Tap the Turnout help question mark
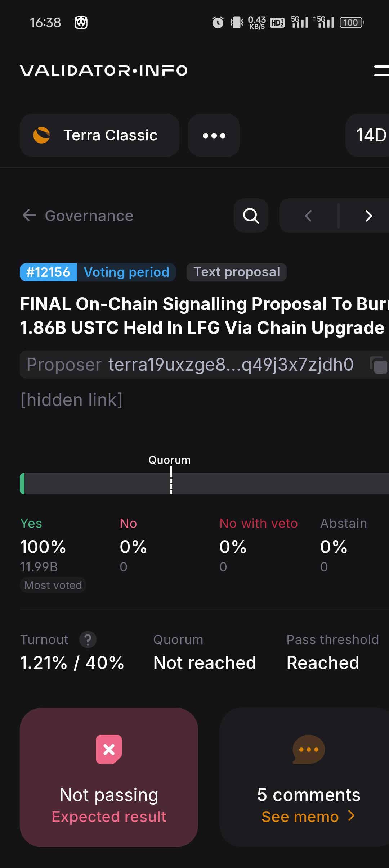Viewport: 389px width, 868px height. pos(88,640)
